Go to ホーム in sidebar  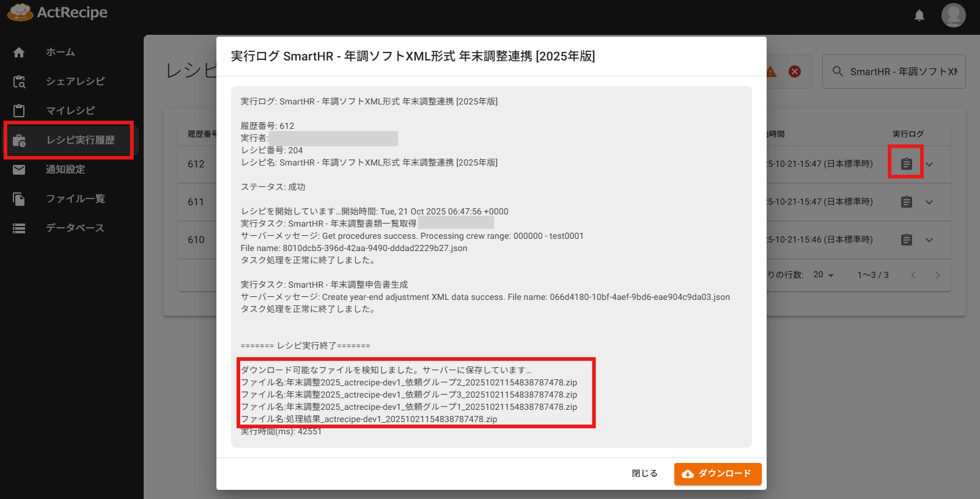click(x=61, y=53)
